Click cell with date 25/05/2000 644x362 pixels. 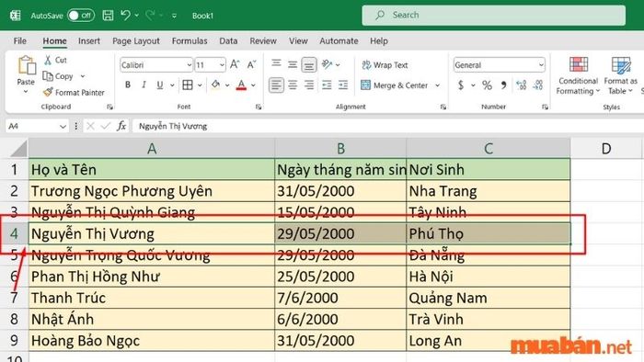click(x=340, y=277)
